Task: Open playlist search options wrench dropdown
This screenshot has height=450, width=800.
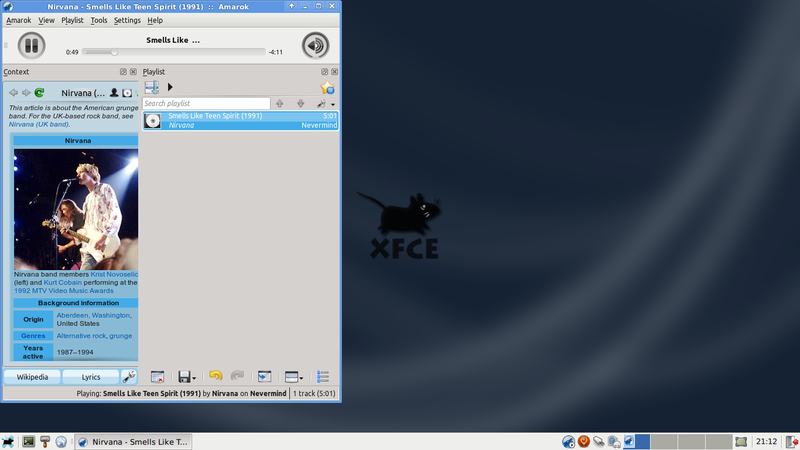Action: coord(325,104)
